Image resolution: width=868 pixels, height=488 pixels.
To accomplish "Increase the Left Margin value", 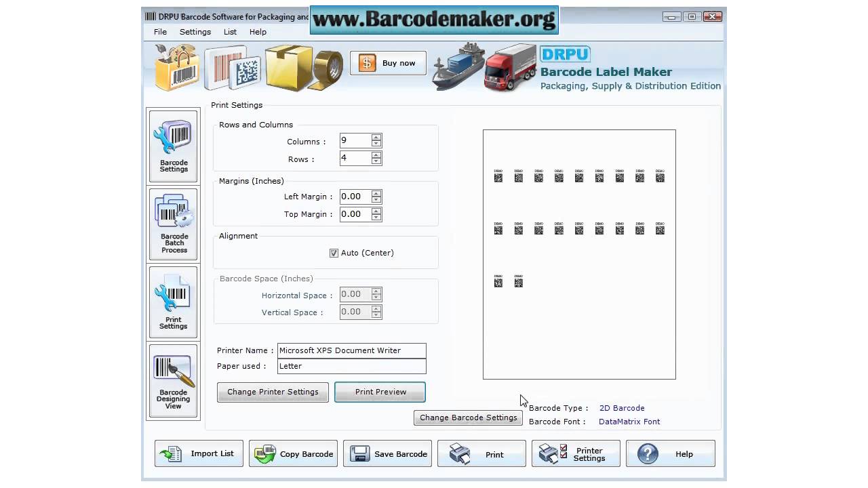I will pos(376,193).
